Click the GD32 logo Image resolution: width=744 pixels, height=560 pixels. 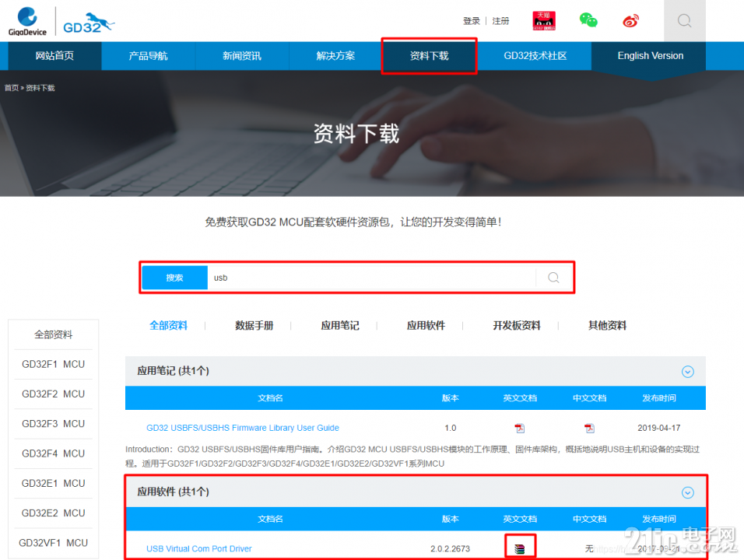tap(88, 23)
